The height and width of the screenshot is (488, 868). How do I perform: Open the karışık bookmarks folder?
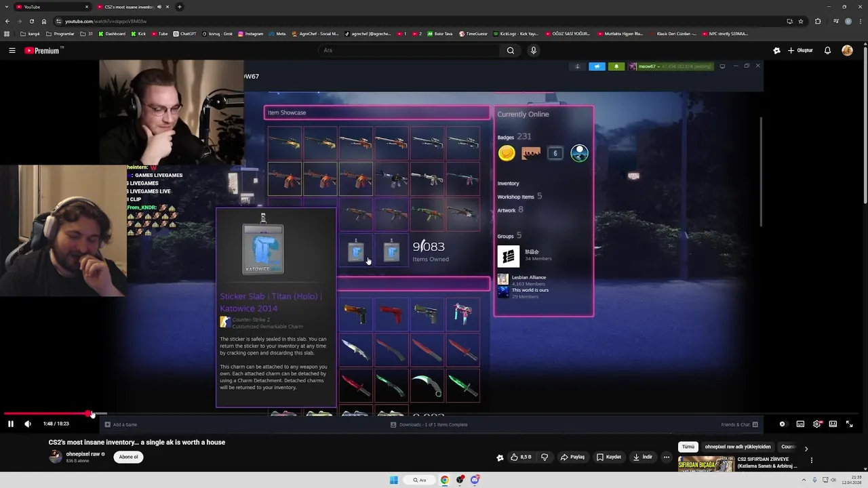pos(30,33)
